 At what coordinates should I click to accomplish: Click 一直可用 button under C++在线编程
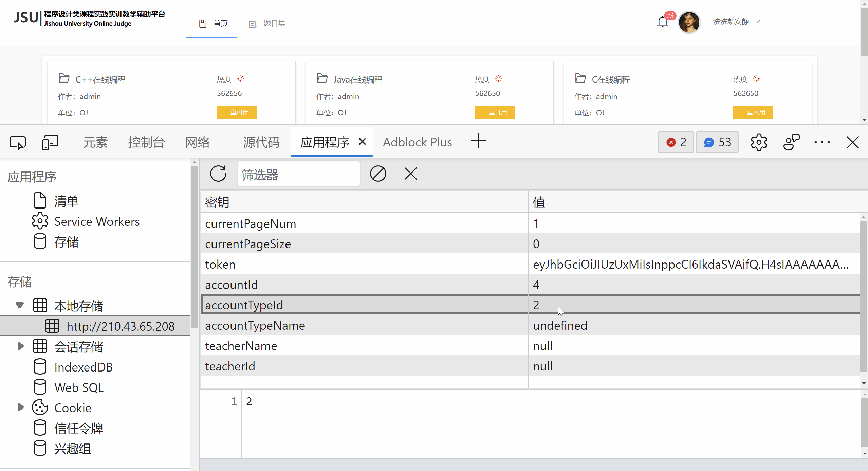tap(236, 112)
